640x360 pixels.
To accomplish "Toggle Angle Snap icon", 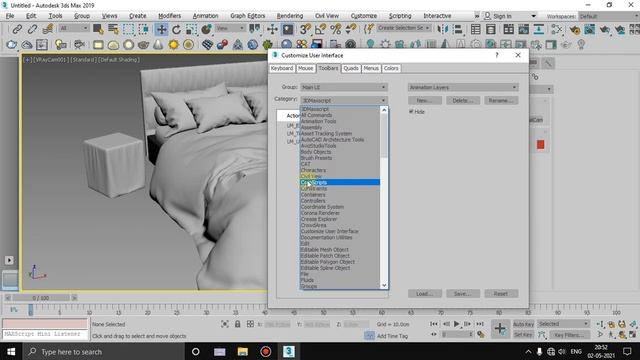I will click(x=320, y=29).
